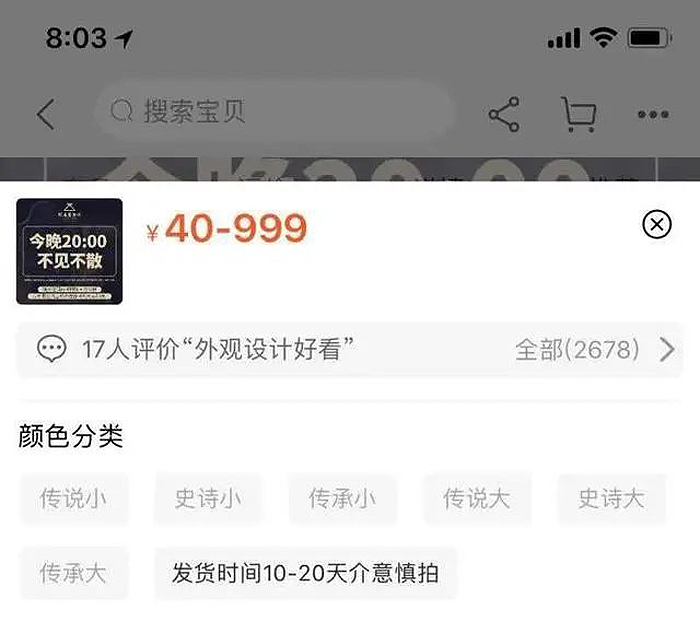
Task: Open the three-dot more menu
Action: [653, 115]
